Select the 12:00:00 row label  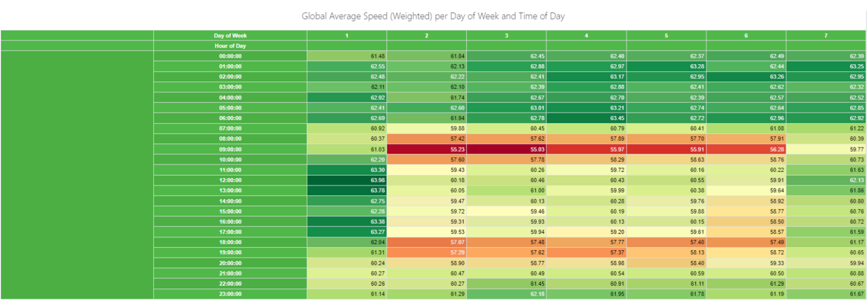coord(230,180)
